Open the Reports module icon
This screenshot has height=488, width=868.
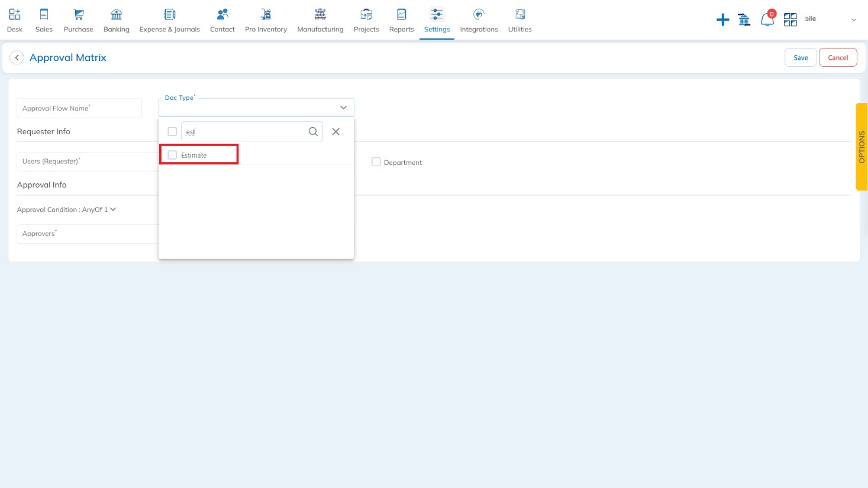pos(402,14)
